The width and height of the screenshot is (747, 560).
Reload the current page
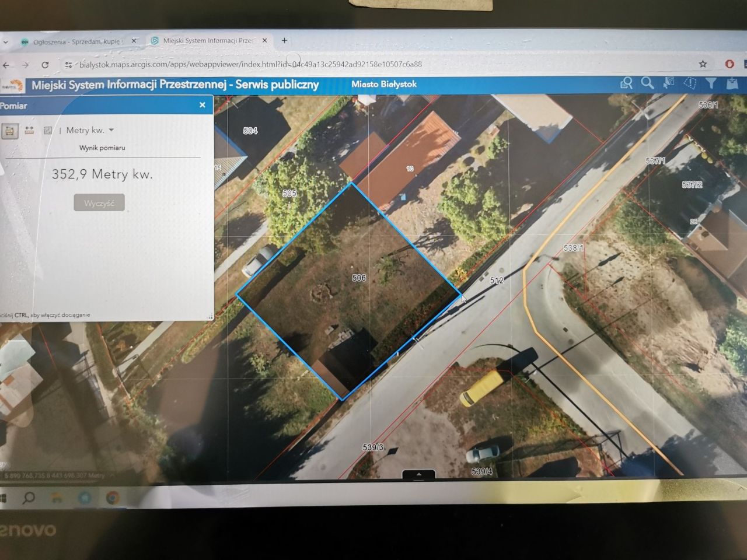[45, 65]
